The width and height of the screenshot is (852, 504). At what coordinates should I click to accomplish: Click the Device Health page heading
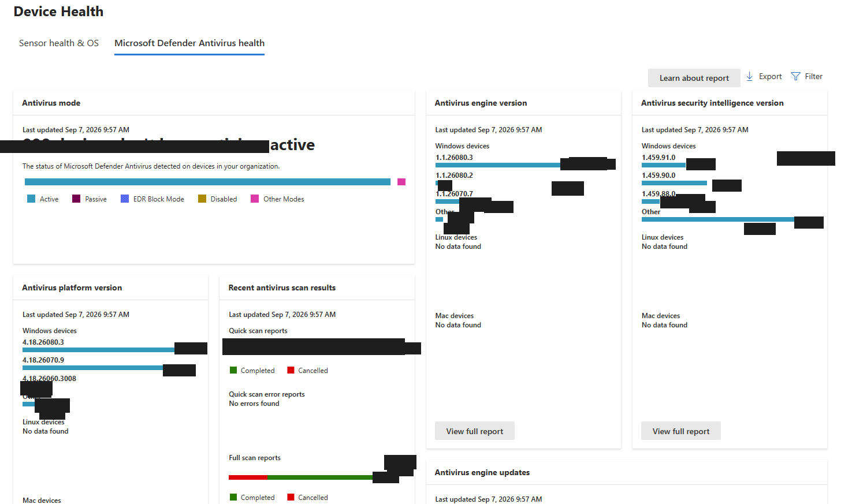58,12
